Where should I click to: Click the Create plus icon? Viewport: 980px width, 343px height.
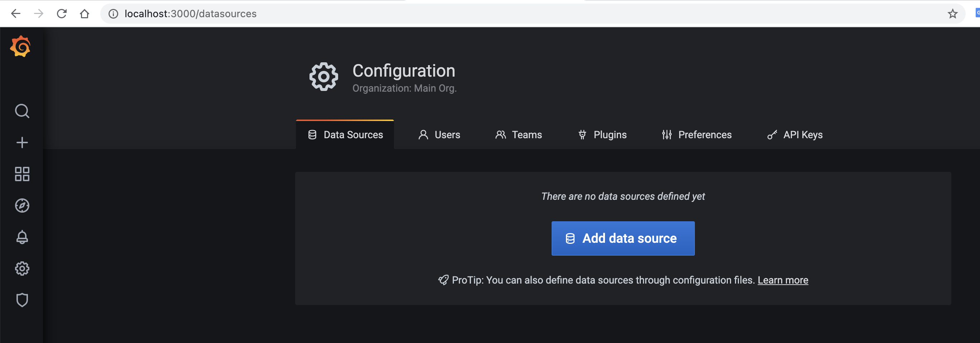tap(22, 142)
